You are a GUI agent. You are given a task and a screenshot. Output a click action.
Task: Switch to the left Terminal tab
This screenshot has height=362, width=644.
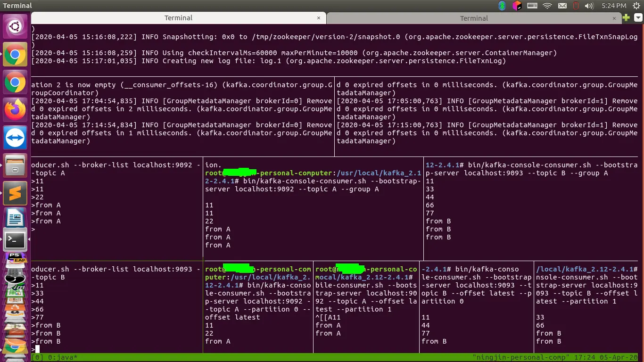[x=178, y=17]
